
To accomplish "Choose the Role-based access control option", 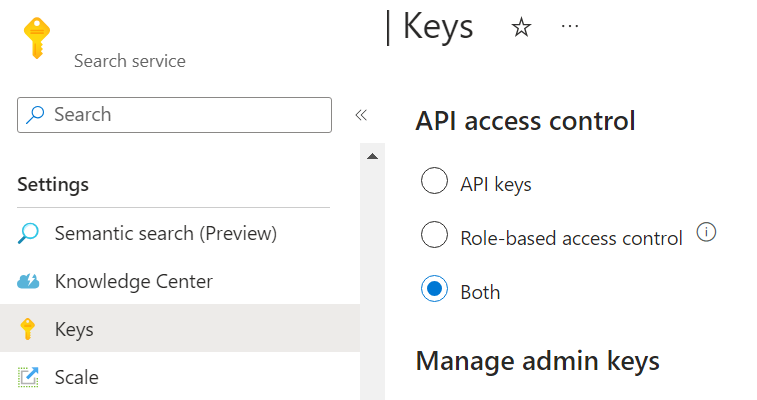I will click(434, 236).
